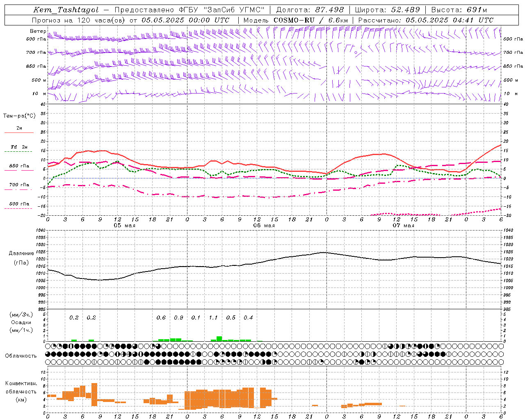
Task: Click the 06 мая date label
Action: click(x=264, y=226)
